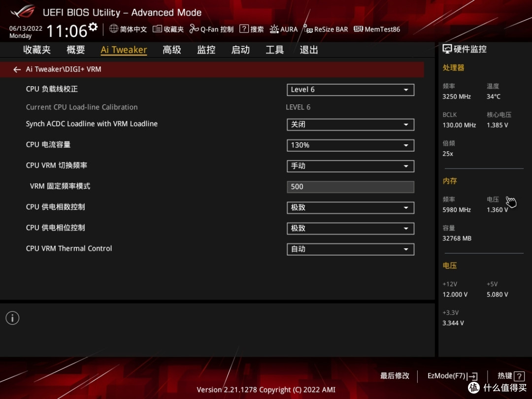Click the 热键 question mark box icon

(x=519, y=376)
